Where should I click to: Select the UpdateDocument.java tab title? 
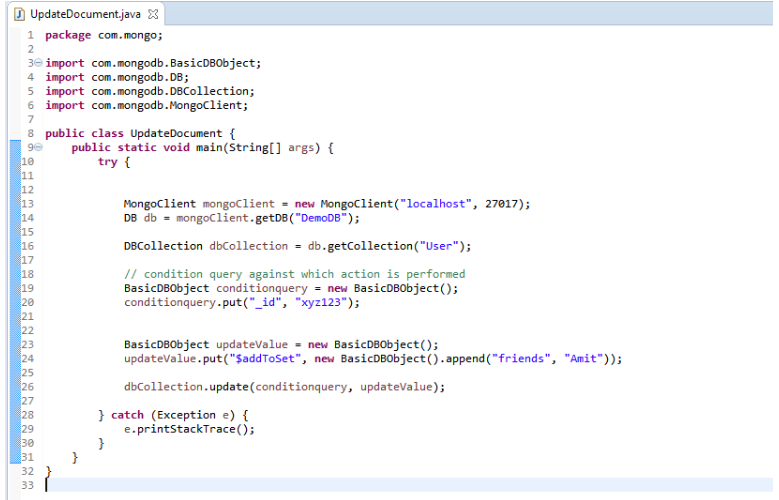(x=86, y=14)
